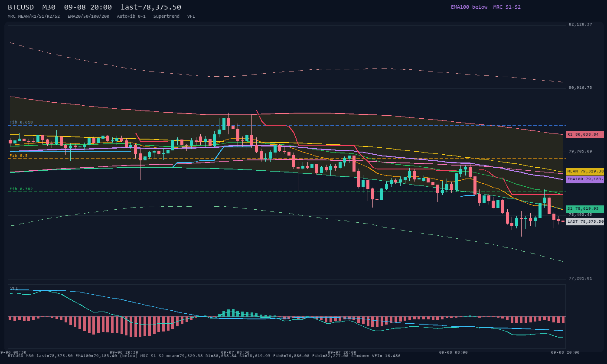Click the last=78,375.50 readout in the title
The height and width of the screenshot is (364, 607).
(151, 7)
